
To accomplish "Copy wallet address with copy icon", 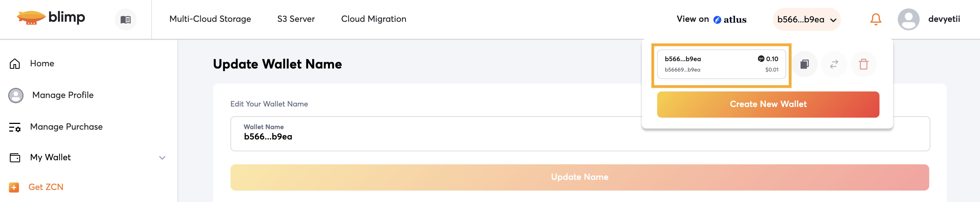I will pos(804,64).
